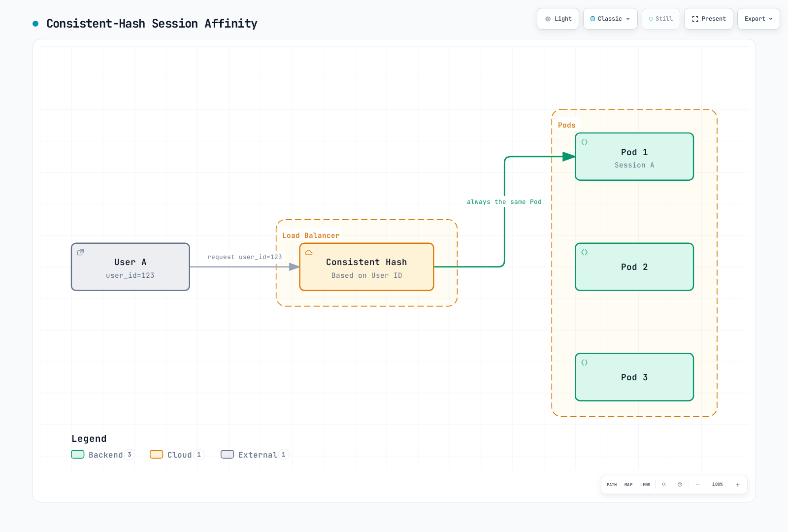Image resolution: width=788 pixels, height=532 pixels.
Task: Zoom out with the minus button
Action: pyautogui.click(x=697, y=485)
